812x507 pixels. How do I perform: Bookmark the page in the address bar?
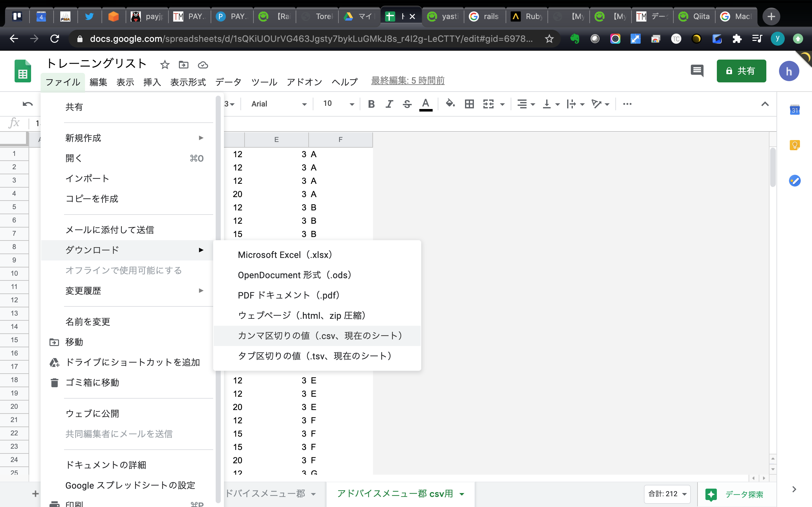pyautogui.click(x=549, y=39)
